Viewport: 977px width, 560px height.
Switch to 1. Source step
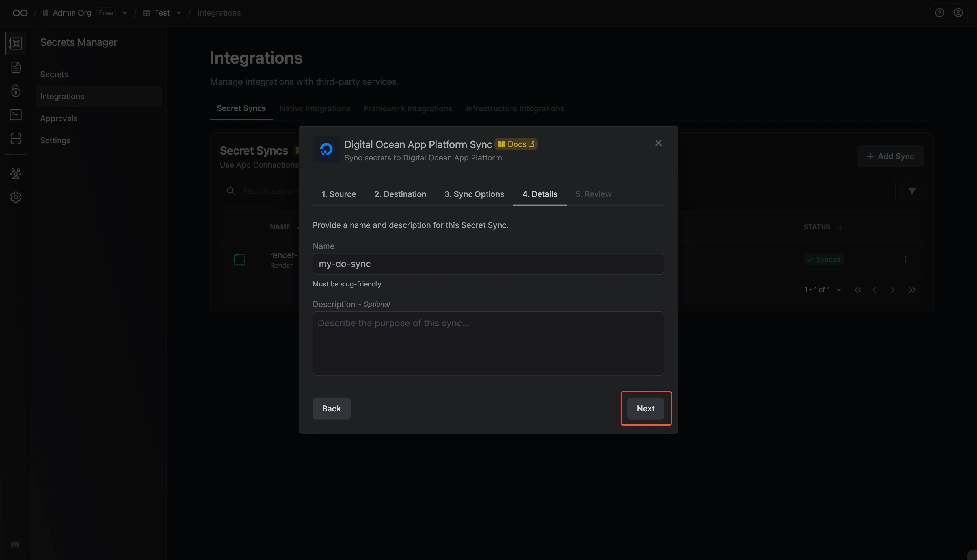point(339,194)
